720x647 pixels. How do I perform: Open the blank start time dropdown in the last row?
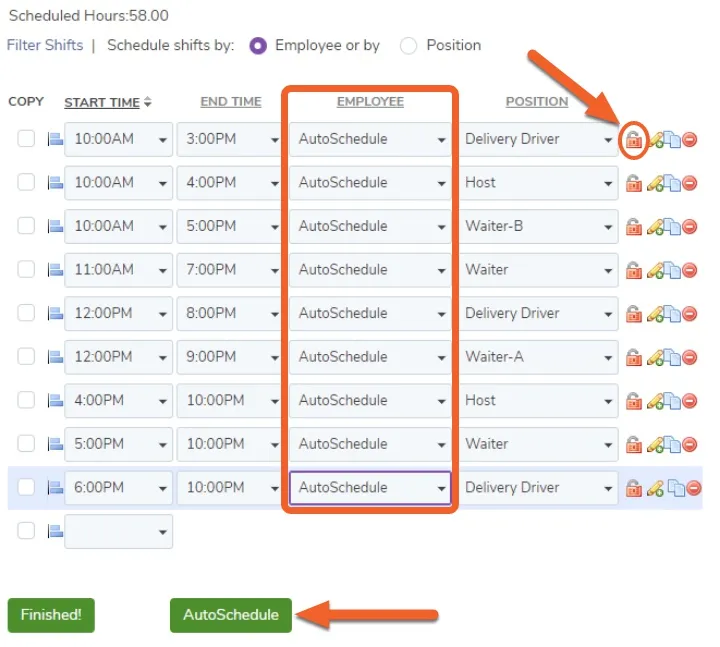pos(118,532)
